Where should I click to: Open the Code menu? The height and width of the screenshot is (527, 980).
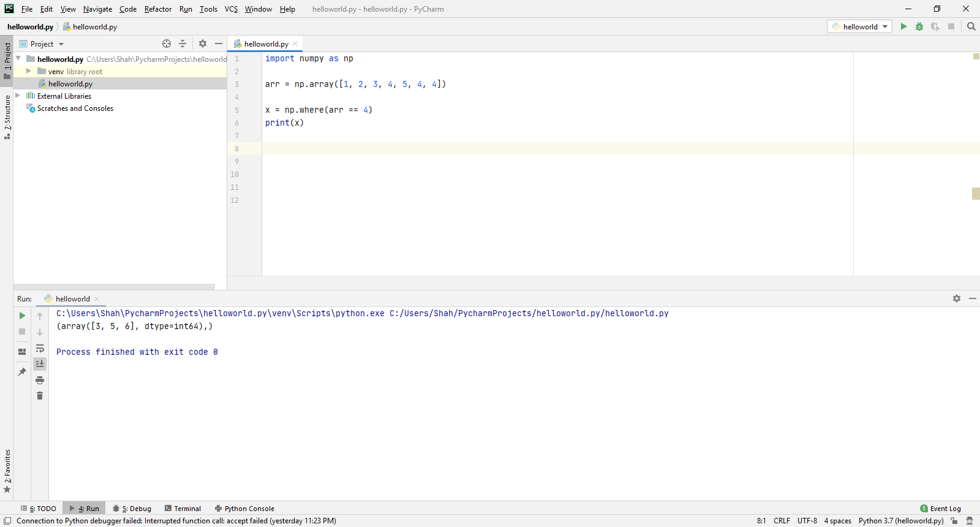point(128,9)
